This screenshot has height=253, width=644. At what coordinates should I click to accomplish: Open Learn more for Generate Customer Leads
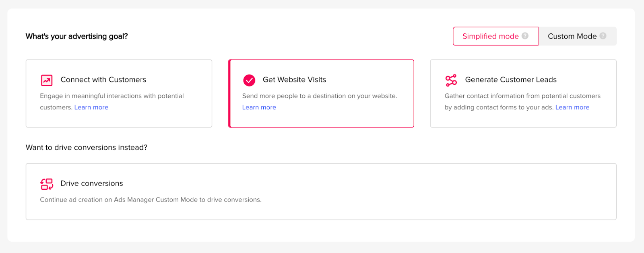coord(572,107)
